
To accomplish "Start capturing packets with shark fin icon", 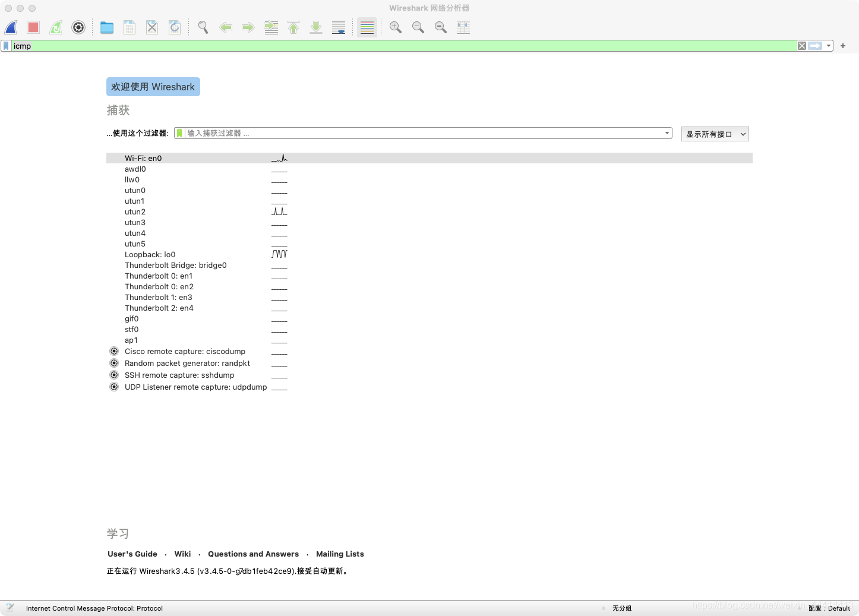I will click(x=11, y=27).
